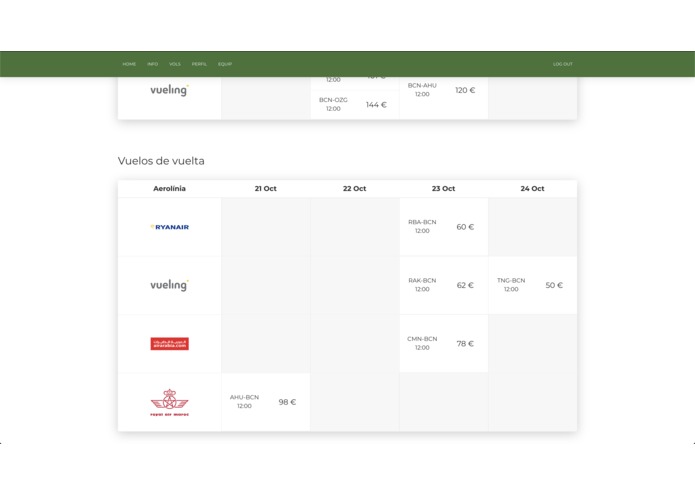Click the 78 € price

point(465,344)
